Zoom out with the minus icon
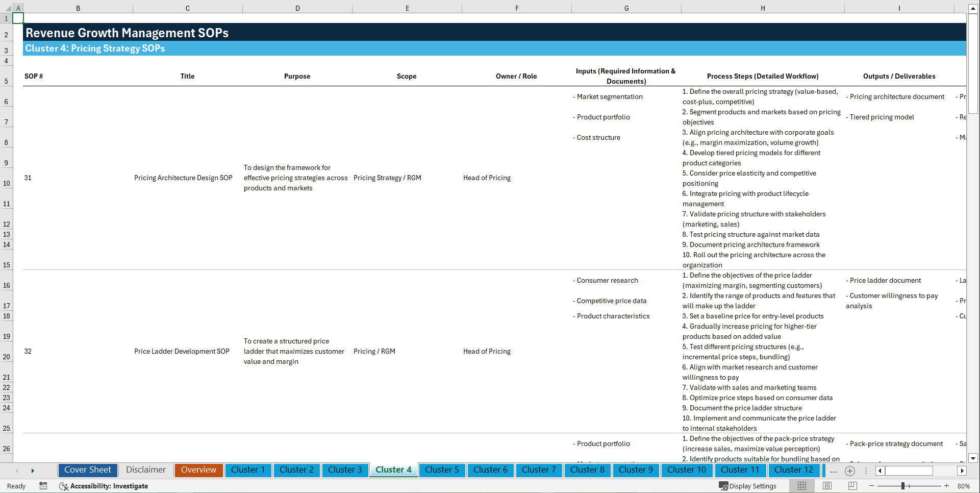Image resolution: width=980 pixels, height=493 pixels. (871, 486)
